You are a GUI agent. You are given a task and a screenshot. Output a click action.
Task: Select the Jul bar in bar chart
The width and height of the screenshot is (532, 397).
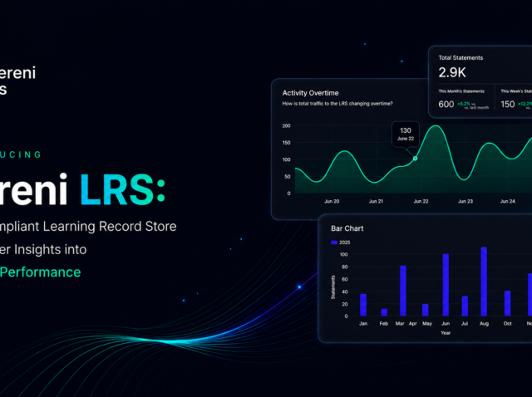pyautogui.click(x=465, y=306)
